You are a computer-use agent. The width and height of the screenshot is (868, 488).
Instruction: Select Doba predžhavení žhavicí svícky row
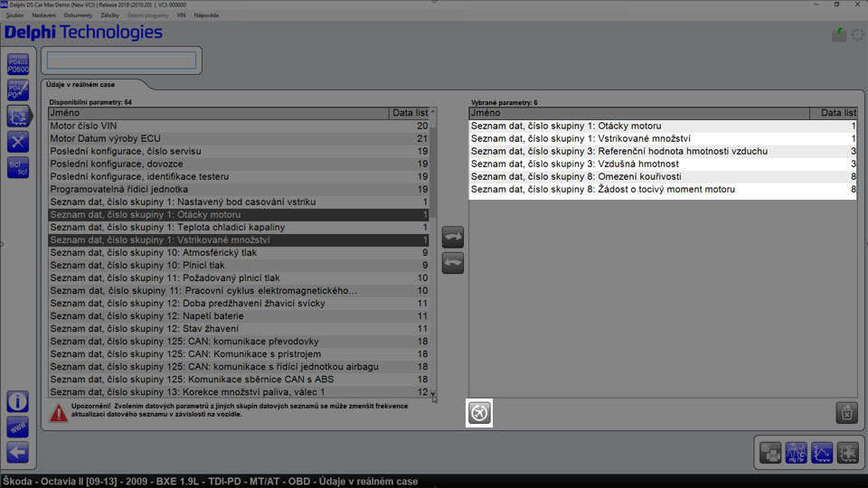pyautogui.click(x=239, y=304)
